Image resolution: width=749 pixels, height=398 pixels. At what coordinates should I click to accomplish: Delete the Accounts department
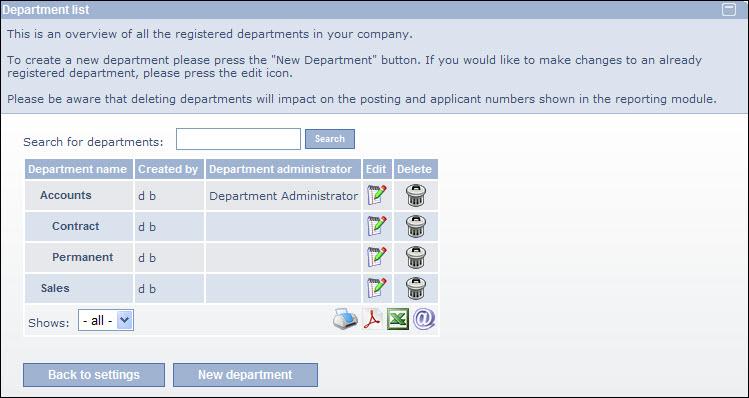(x=416, y=195)
